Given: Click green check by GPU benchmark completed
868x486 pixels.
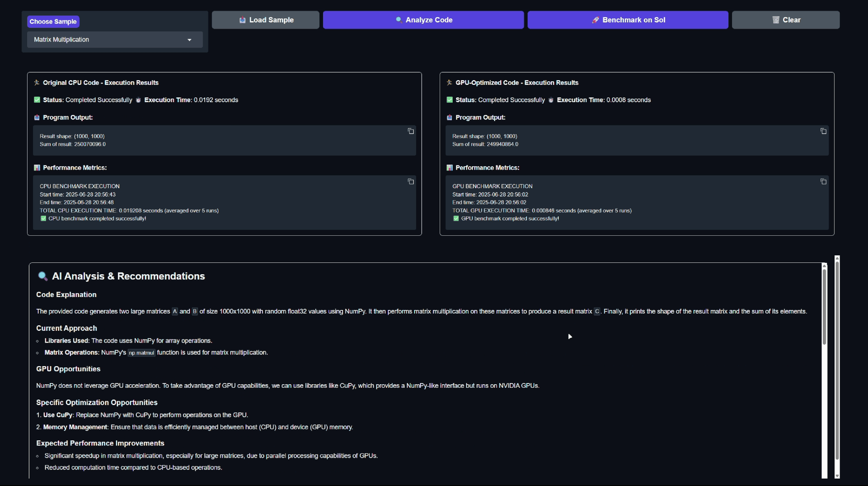Looking at the screenshot, I should (456, 218).
